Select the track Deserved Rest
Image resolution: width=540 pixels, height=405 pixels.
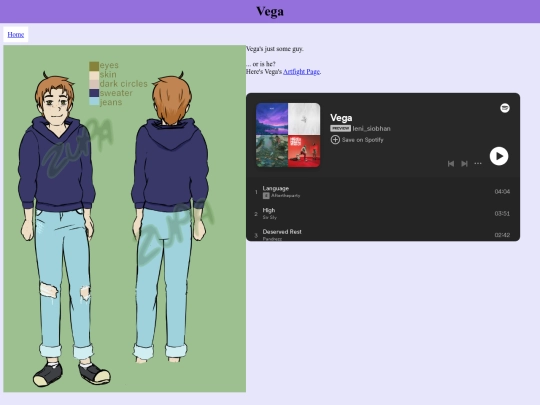coord(383,234)
